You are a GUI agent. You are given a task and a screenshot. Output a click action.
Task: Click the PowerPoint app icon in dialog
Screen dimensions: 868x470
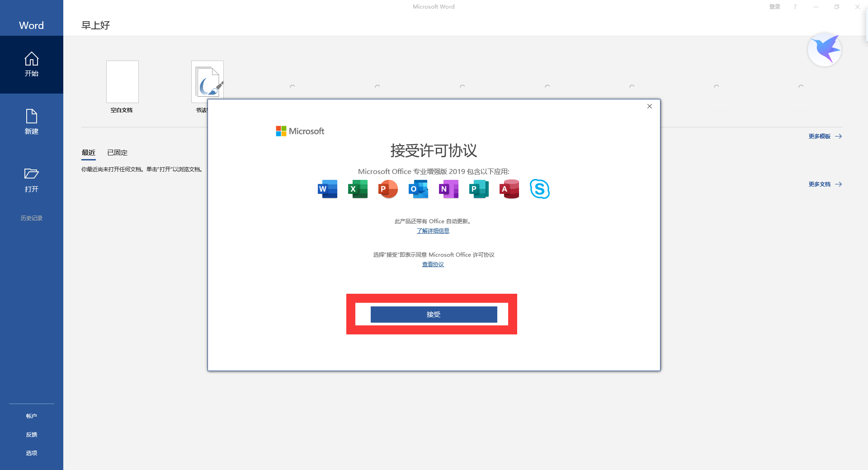coord(388,189)
